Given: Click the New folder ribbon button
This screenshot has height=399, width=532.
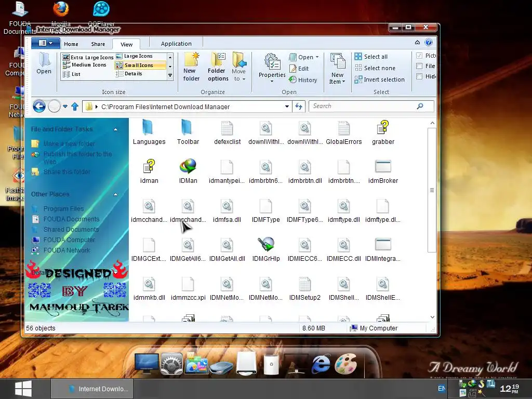Looking at the screenshot, I should [191, 67].
